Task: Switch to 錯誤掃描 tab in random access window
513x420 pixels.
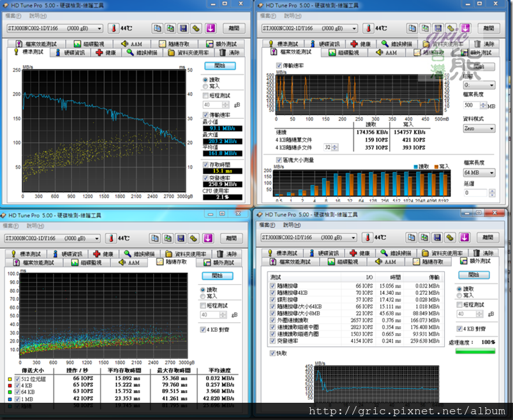Action: [x=140, y=254]
